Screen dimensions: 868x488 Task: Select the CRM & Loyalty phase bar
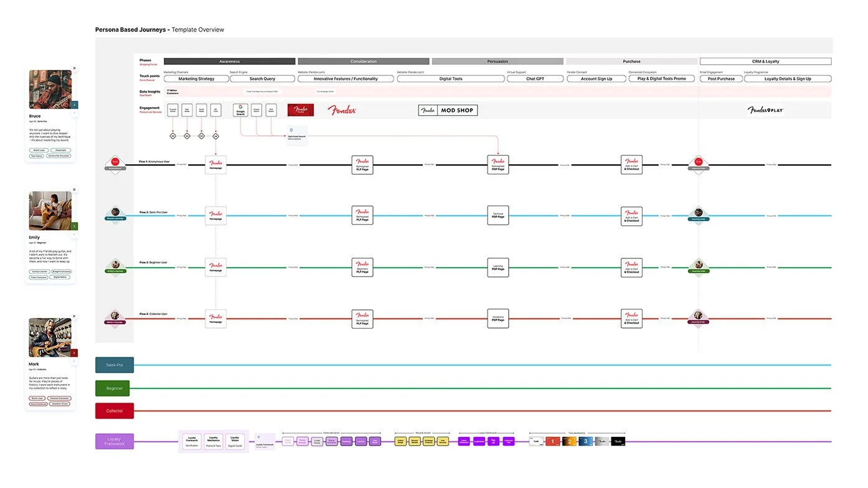click(x=766, y=62)
